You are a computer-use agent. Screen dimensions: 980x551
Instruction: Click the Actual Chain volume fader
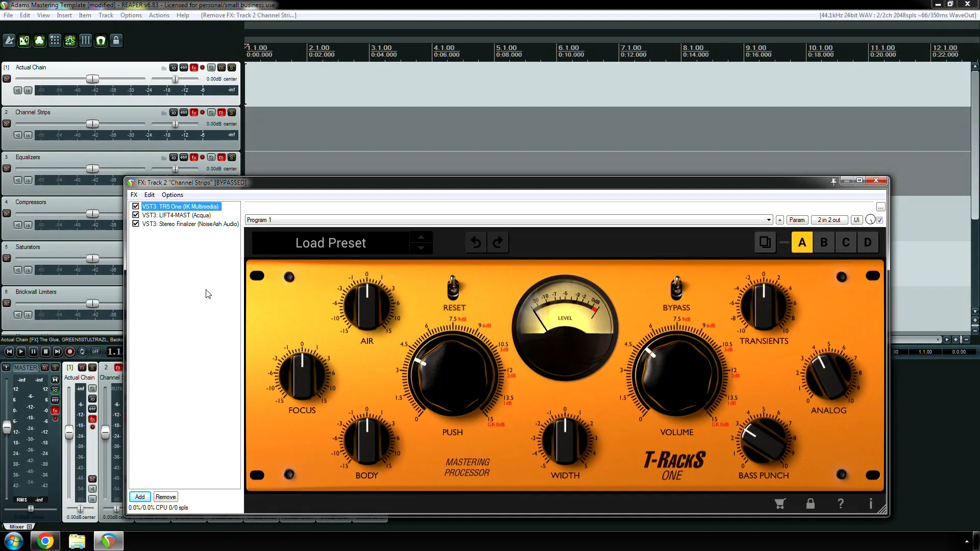pyautogui.click(x=92, y=79)
